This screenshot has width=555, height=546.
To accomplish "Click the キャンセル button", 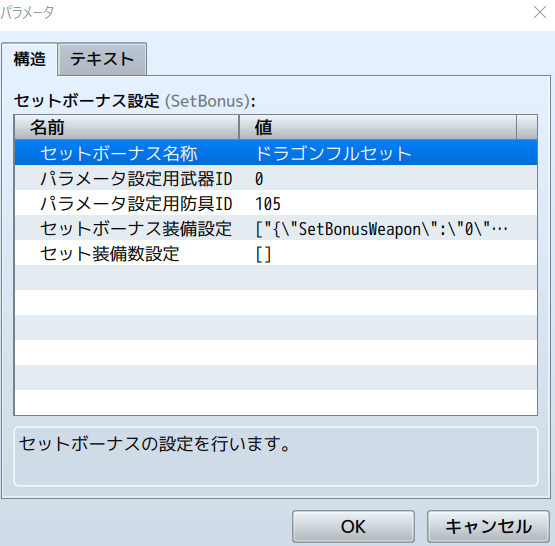I will pyautogui.click(x=488, y=526).
